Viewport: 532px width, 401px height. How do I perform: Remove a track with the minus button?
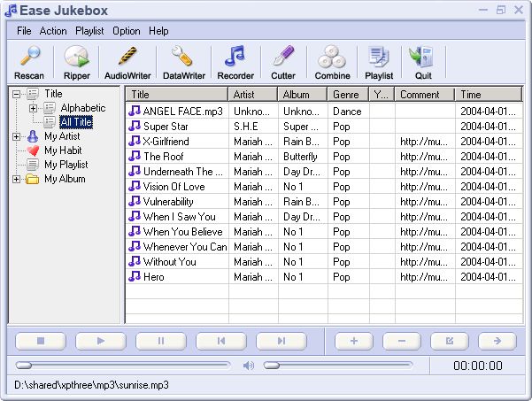(402, 341)
